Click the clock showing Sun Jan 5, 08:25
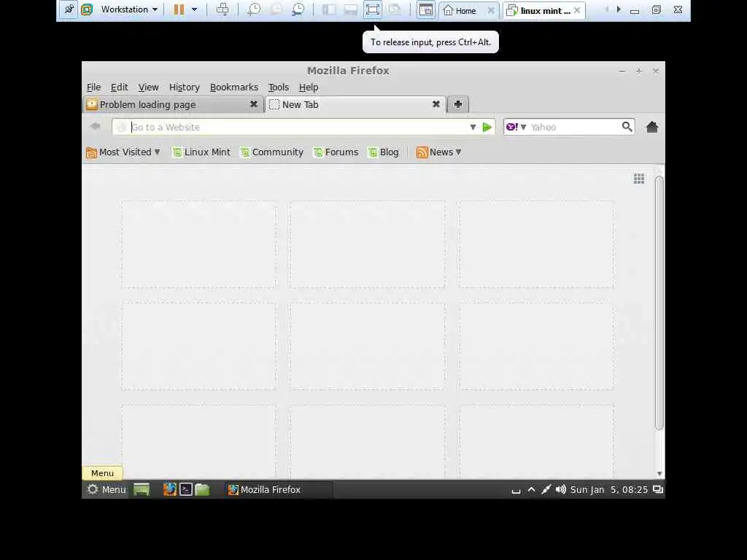 coord(609,489)
